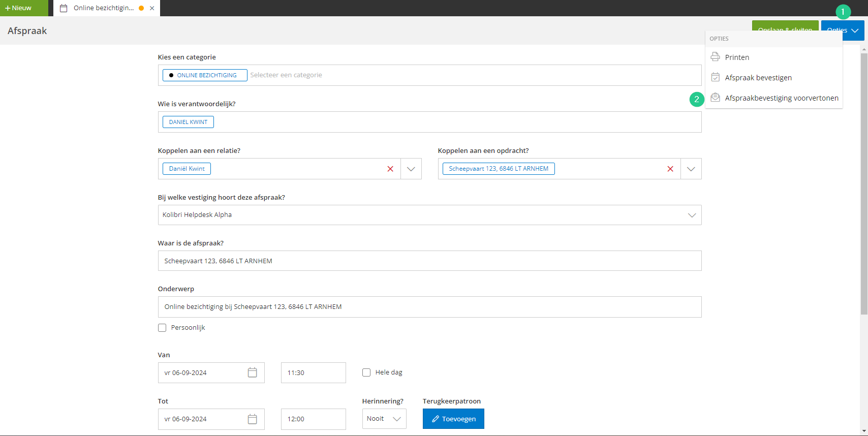Click the Afspraak bevestigen calendar-check icon
Screen dimensions: 868x436
715,77
